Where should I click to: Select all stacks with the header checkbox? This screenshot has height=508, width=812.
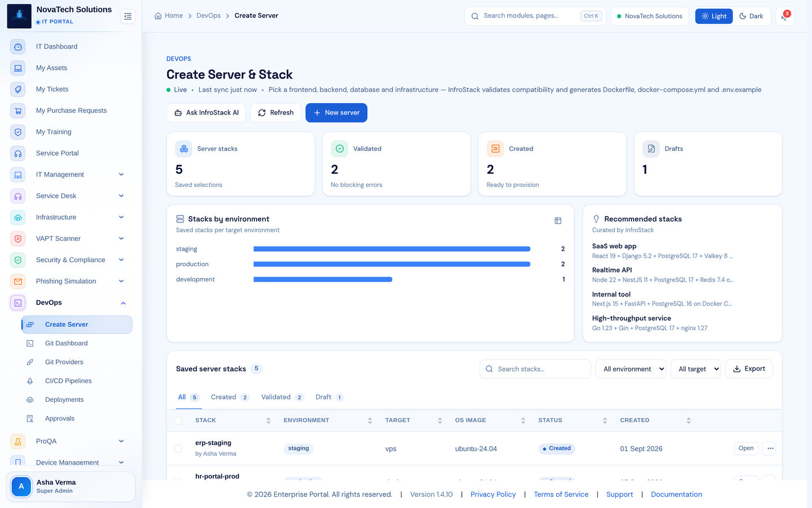(x=178, y=421)
